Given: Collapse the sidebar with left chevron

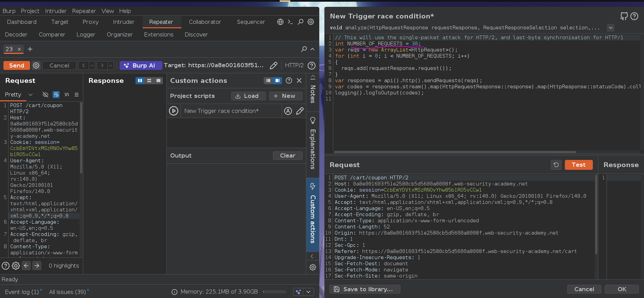Looking at the screenshot, I should click(x=312, y=256).
